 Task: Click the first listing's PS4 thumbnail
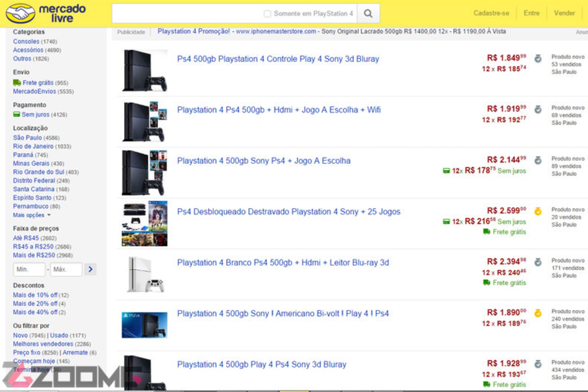145,70
